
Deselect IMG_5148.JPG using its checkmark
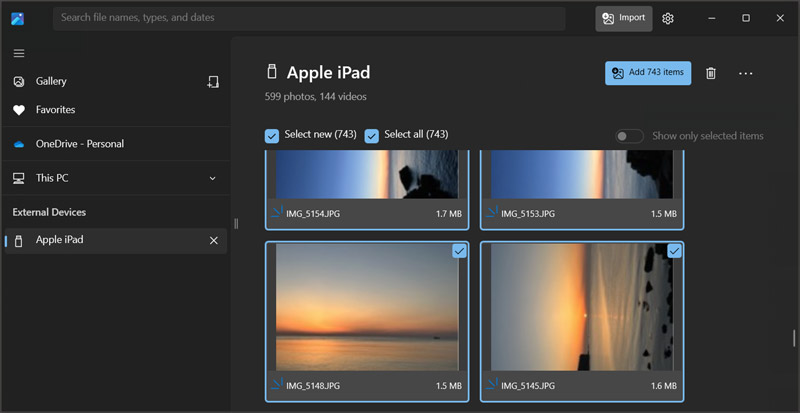click(459, 251)
